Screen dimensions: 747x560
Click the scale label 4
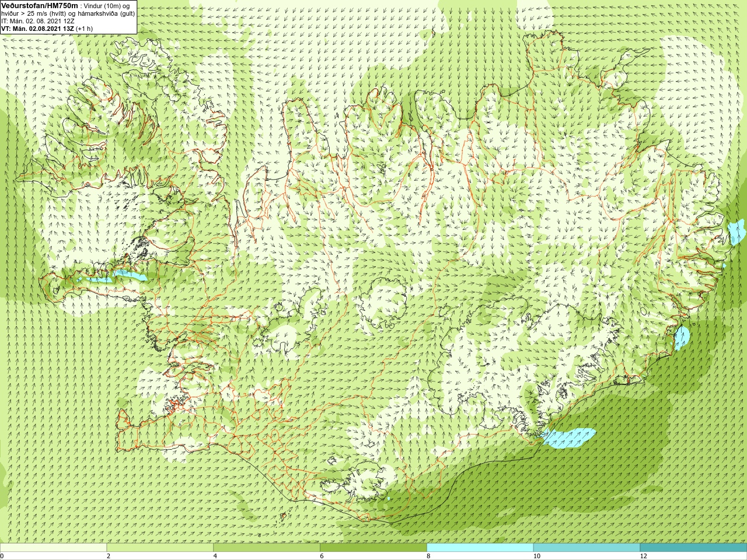click(215, 556)
